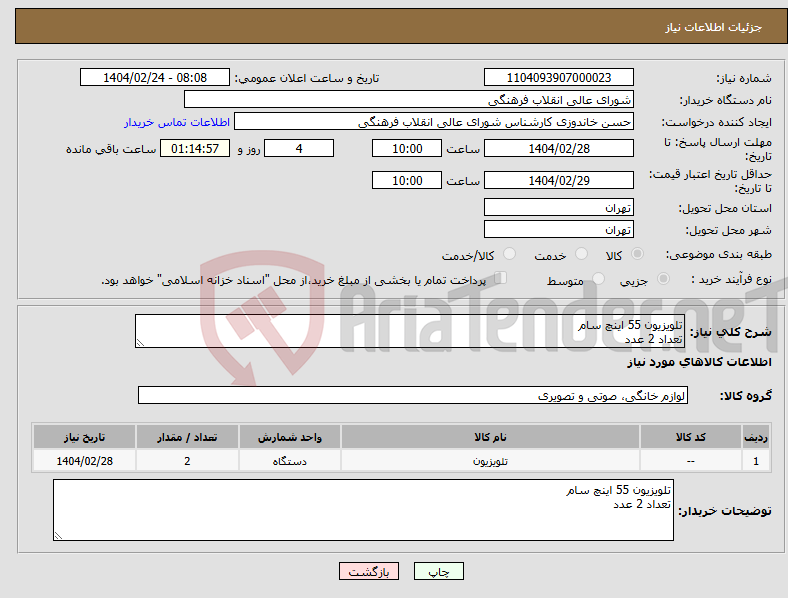Click the توضیحات خریدار text area
The image size is (788, 598).
[x=363, y=510]
